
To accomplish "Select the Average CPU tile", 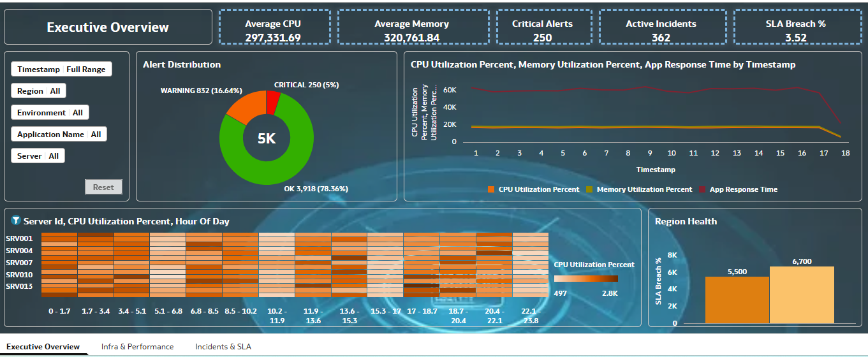I will [275, 27].
